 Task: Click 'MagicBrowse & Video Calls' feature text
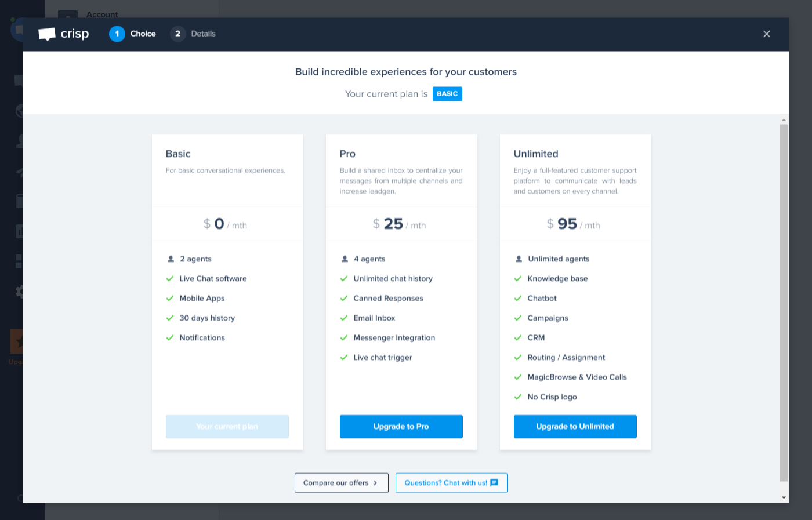click(x=577, y=377)
